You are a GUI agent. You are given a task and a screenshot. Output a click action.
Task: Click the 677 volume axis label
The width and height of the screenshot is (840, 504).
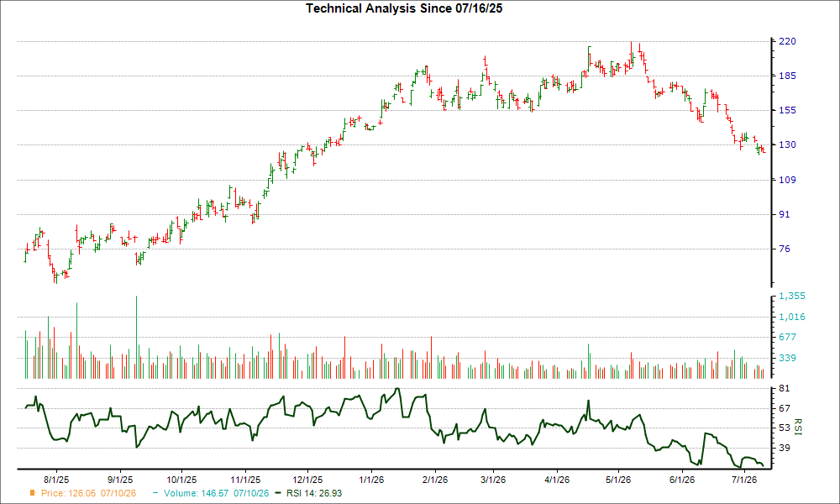787,337
